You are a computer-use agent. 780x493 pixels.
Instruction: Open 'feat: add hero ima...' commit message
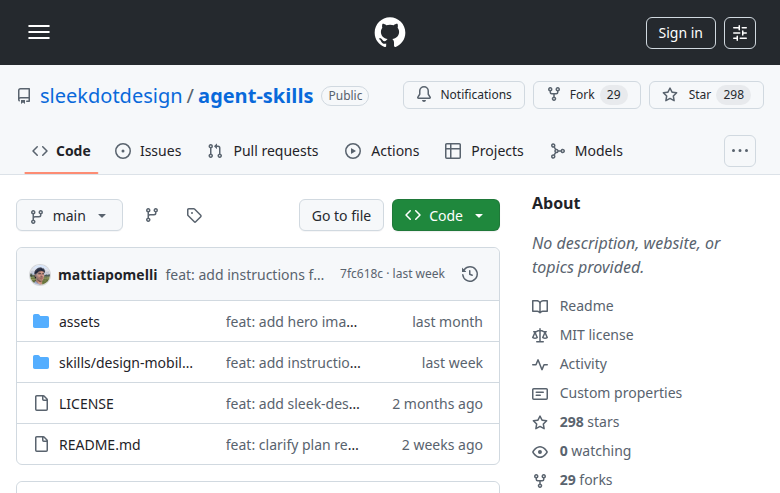coord(292,322)
